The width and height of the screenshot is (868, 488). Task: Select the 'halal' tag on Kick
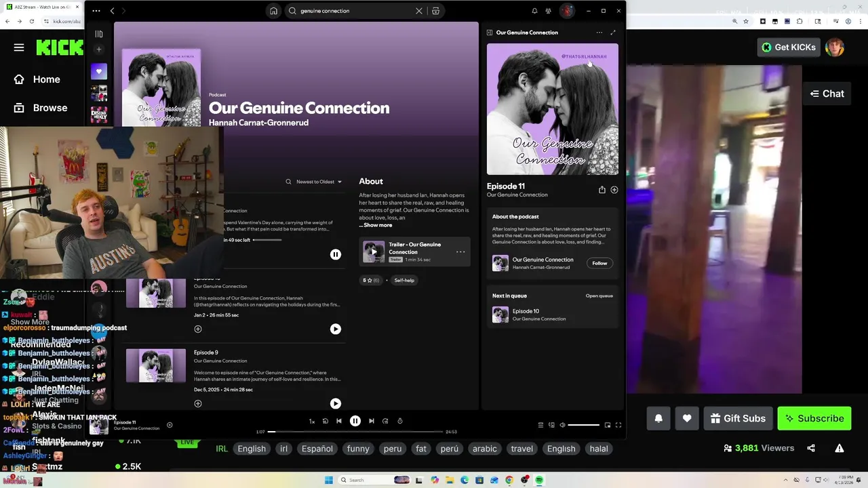[x=599, y=449]
